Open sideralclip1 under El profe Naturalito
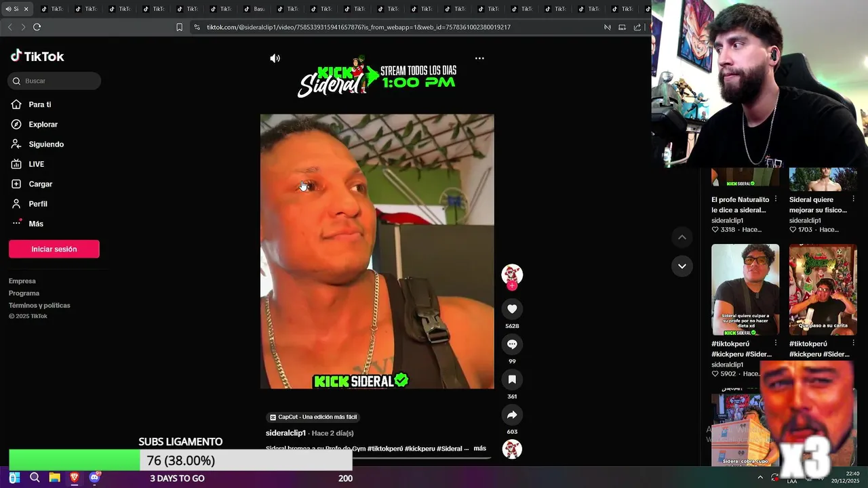Image resolution: width=868 pixels, height=488 pixels. coord(727,220)
